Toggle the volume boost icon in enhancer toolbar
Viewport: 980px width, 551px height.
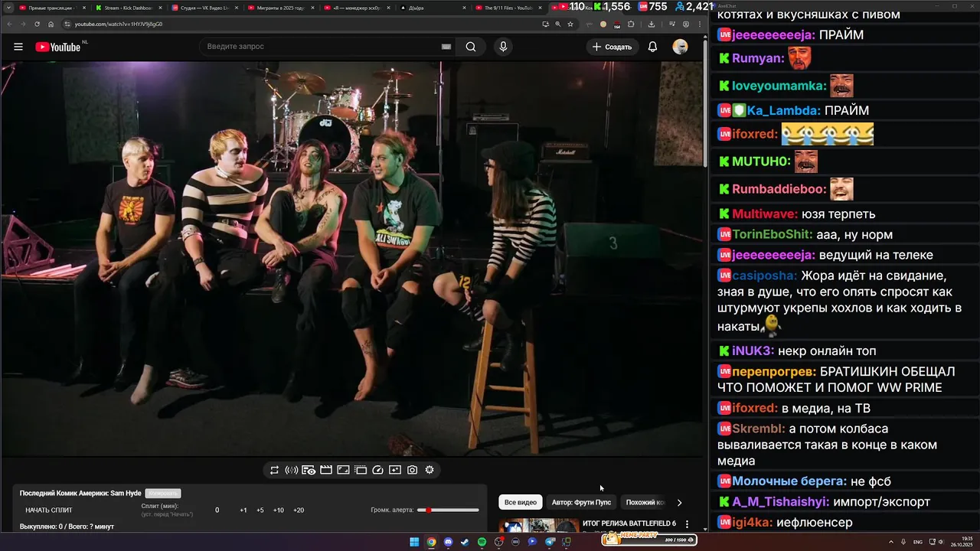pos(291,470)
